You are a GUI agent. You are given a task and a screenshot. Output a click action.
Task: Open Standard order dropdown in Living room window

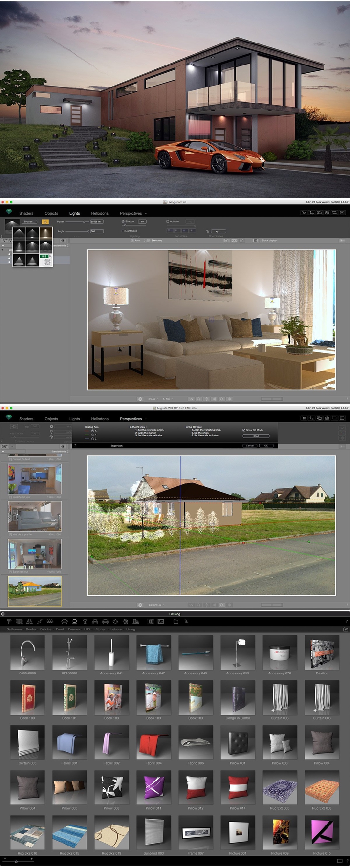point(60,245)
